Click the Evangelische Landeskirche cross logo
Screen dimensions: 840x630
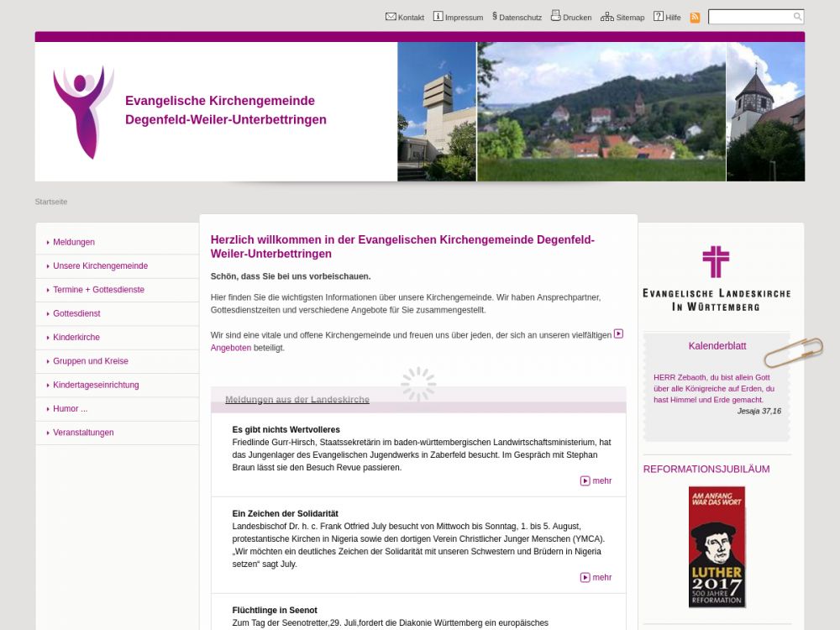[716, 278]
